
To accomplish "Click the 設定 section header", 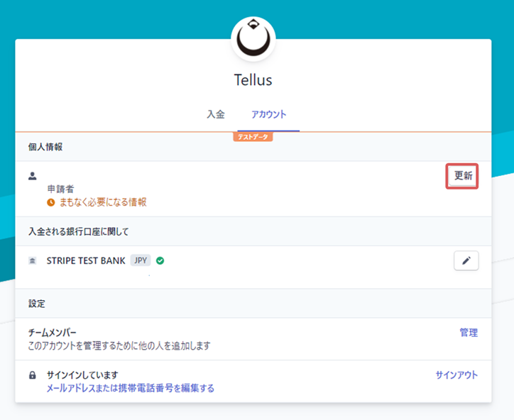I will pyautogui.click(x=37, y=304).
